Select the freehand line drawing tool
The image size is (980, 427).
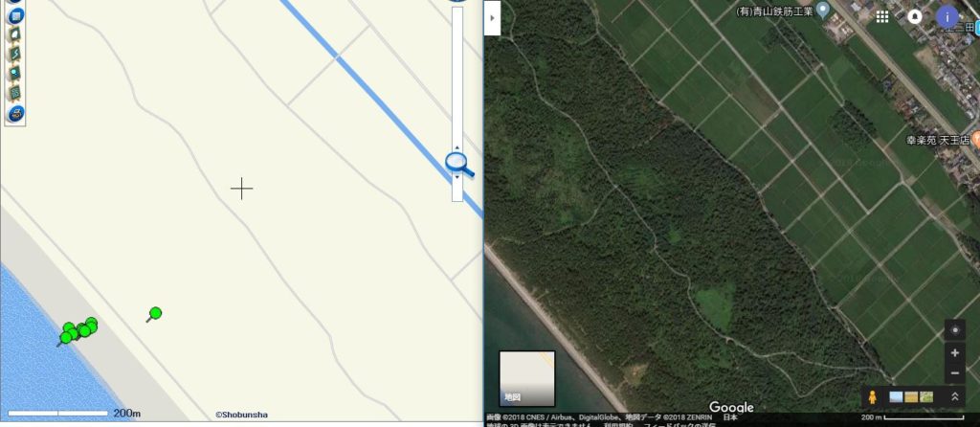[15, 54]
